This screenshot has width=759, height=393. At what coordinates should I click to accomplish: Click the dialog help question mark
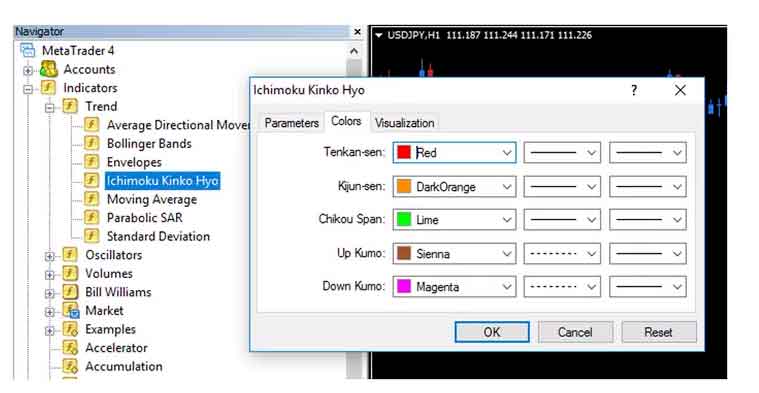[x=634, y=90]
